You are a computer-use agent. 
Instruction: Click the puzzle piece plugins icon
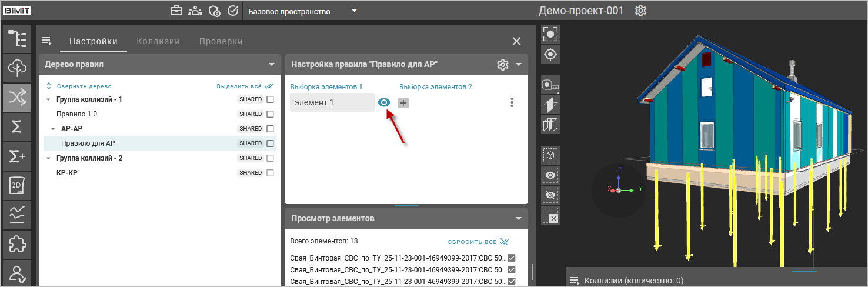(17, 245)
